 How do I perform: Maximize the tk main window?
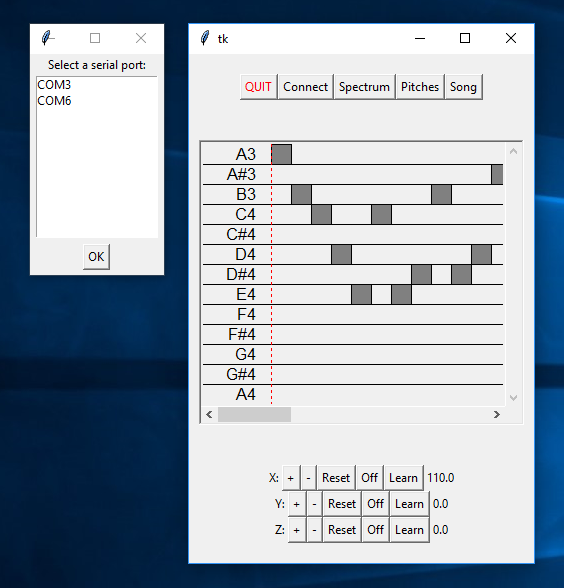[465, 38]
